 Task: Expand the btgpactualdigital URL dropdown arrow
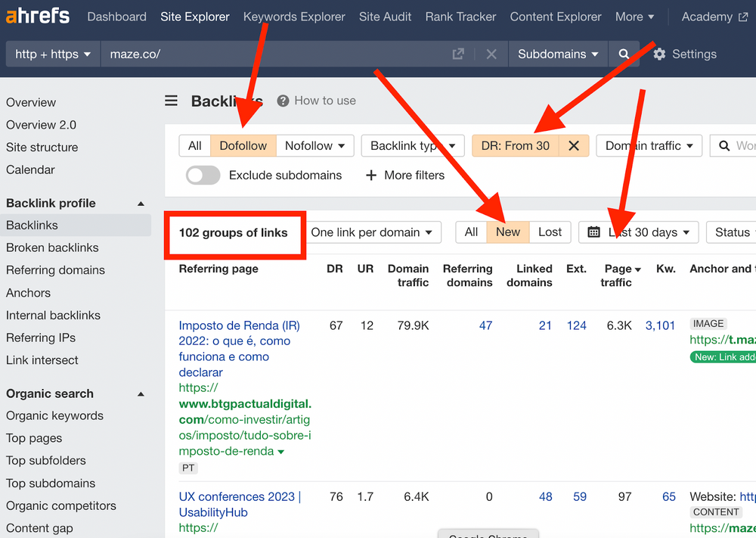coord(281,452)
